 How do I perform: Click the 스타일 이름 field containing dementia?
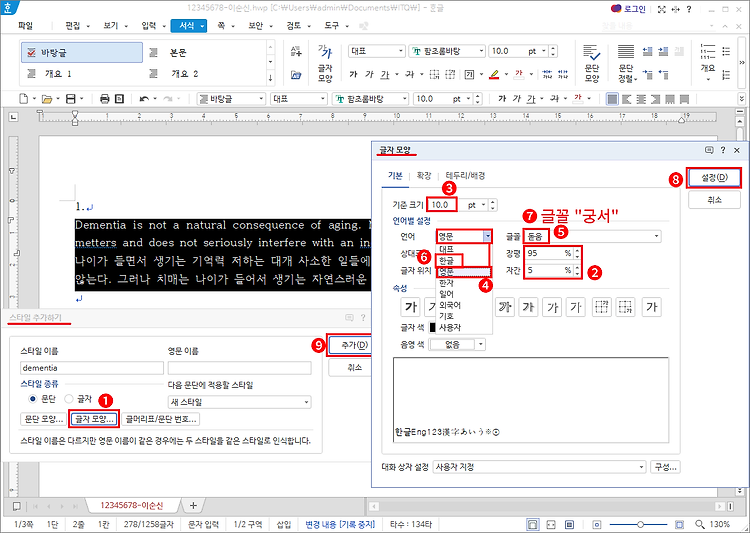point(92,368)
